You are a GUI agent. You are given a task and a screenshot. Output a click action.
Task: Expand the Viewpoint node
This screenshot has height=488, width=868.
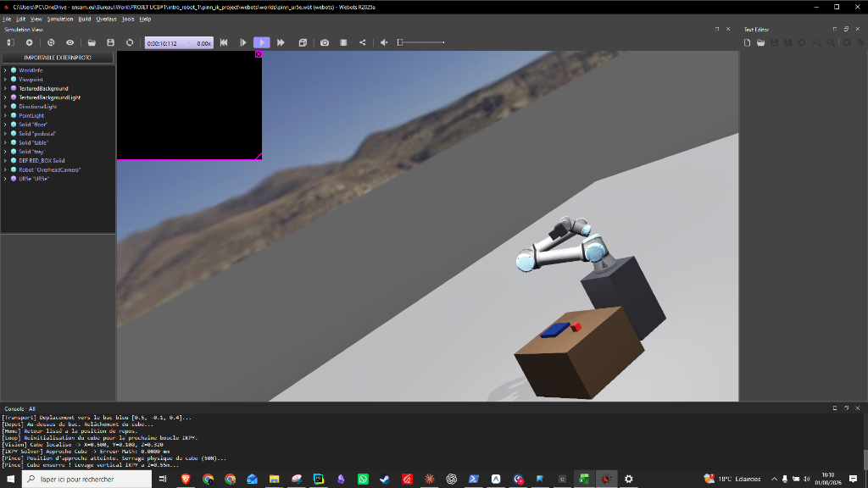(6, 79)
